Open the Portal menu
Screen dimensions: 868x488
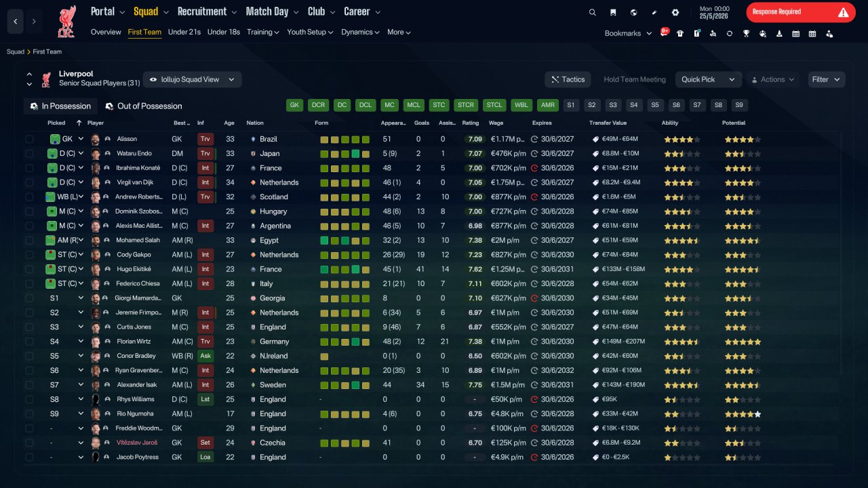108,12
